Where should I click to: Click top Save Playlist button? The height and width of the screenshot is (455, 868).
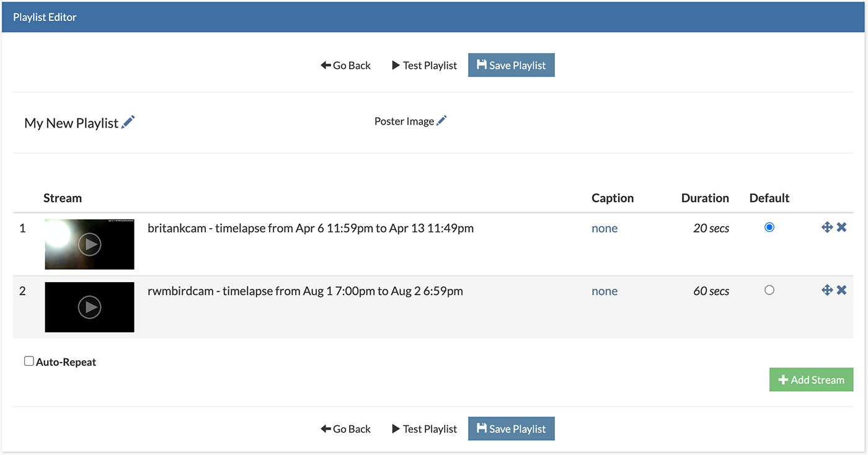point(511,65)
